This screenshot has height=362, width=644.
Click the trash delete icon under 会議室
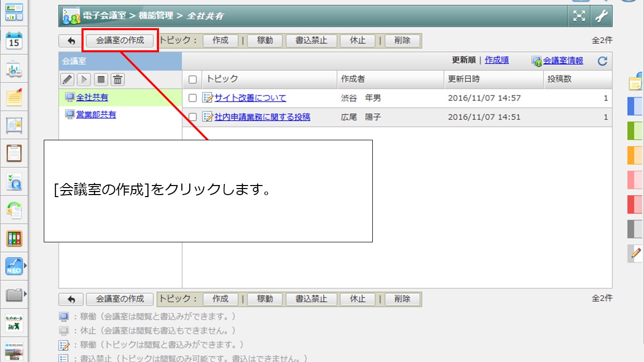coord(117,79)
